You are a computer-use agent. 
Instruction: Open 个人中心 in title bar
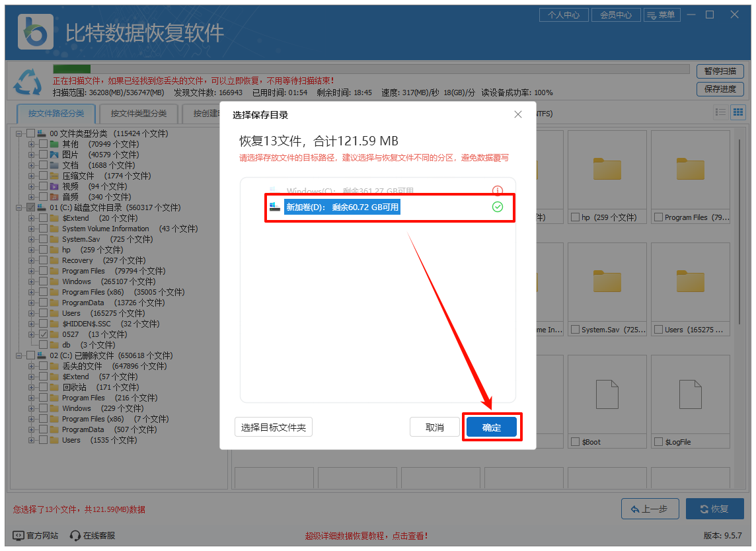coord(563,15)
